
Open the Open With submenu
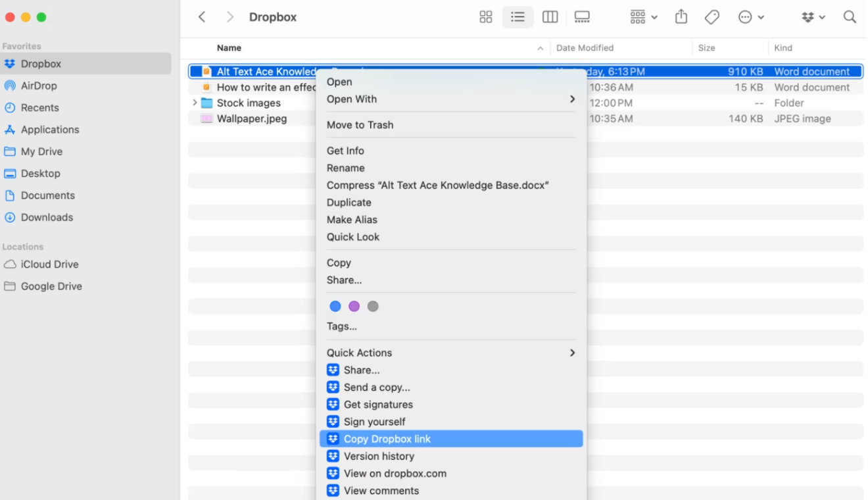pos(350,99)
